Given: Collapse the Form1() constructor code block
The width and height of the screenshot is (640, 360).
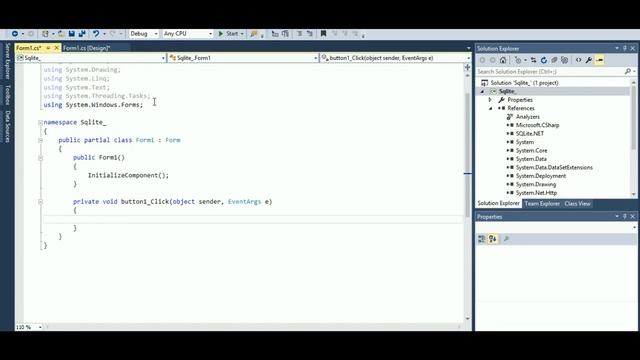Looking at the screenshot, I should [x=40, y=158].
